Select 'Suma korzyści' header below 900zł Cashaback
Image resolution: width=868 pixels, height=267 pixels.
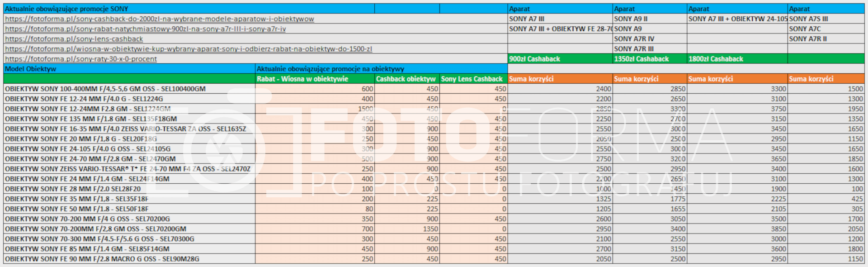(x=560, y=79)
